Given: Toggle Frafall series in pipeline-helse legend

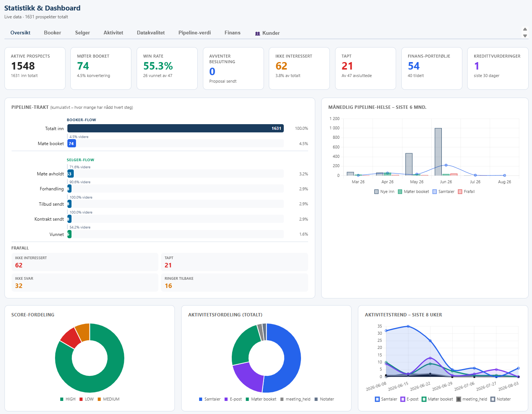Looking at the screenshot, I should (x=466, y=191).
